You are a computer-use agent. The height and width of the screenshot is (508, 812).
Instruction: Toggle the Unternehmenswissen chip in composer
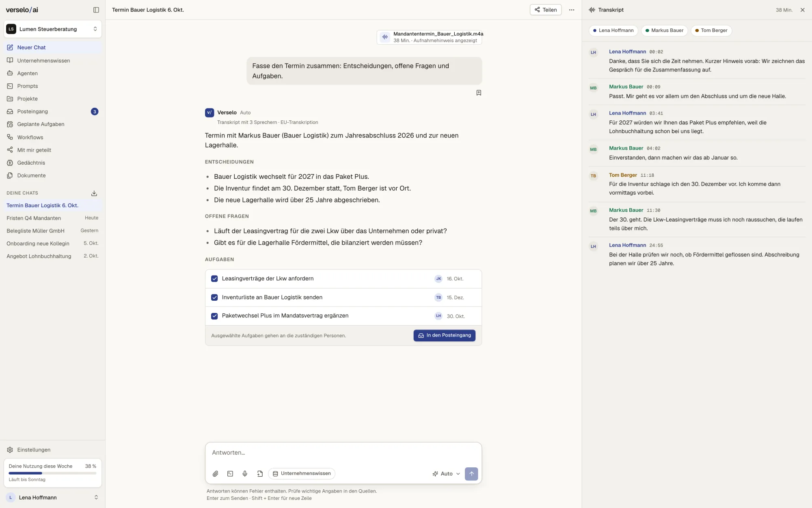pos(302,473)
